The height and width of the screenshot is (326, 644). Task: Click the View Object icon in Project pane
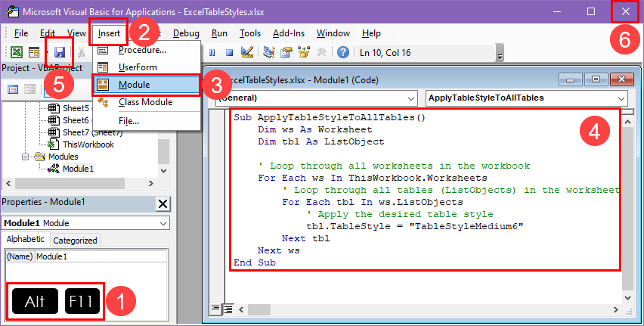point(30,89)
